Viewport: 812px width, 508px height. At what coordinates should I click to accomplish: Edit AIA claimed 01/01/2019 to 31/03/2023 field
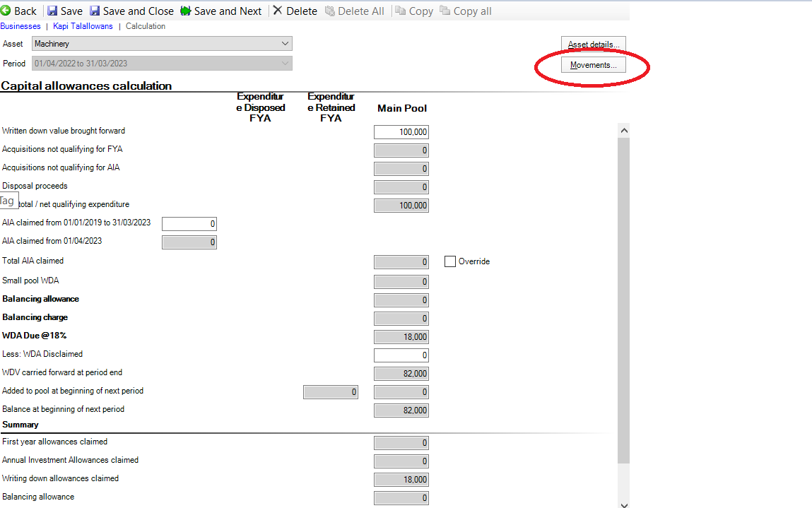point(189,224)
